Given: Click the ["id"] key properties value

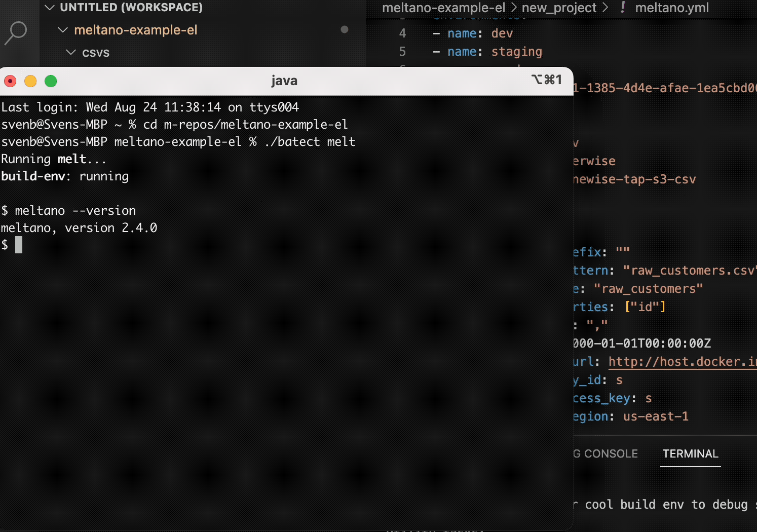Looking at the screenshot, I should (645, 307).
